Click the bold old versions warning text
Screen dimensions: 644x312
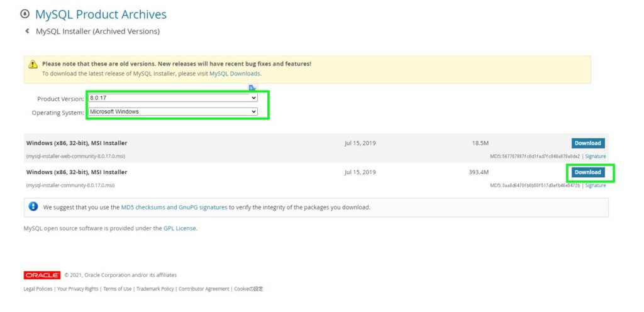click(177, 64)
